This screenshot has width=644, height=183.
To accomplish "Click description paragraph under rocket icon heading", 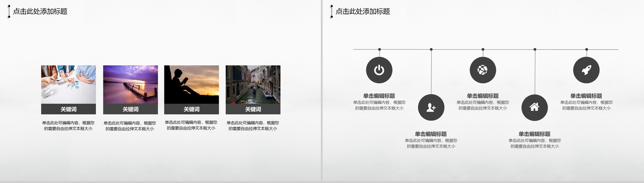I will coord(586,105).
